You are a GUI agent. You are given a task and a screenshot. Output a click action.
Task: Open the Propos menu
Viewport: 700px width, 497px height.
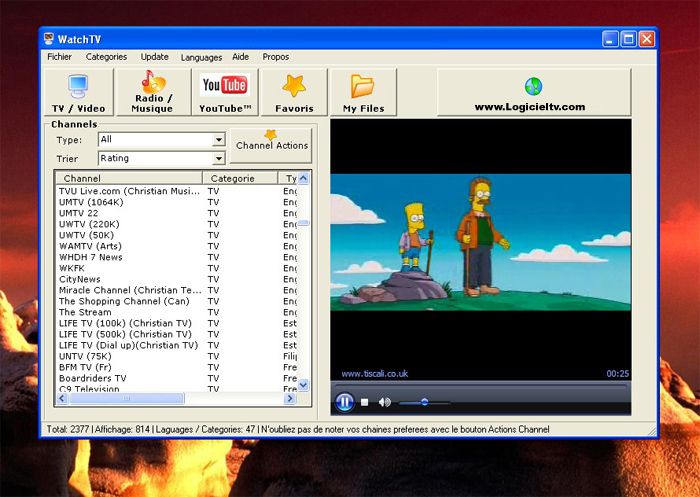(x=275, y=57)
